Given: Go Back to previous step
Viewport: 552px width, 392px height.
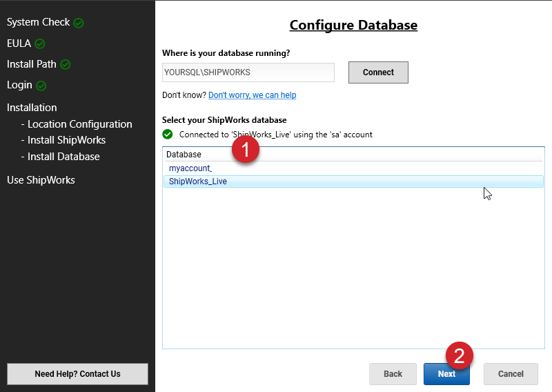Looking at the screenshot, I should pyautogui.click(x=393, y=373).
